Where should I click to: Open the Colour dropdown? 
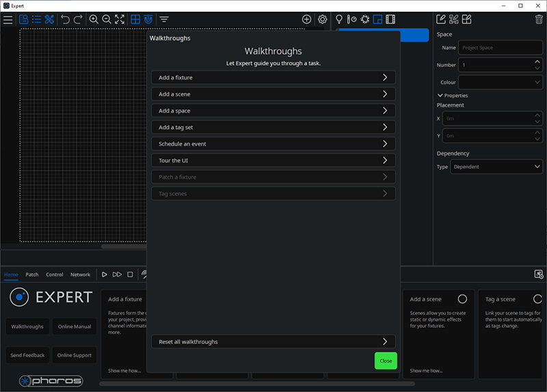(x=501, y=82)
